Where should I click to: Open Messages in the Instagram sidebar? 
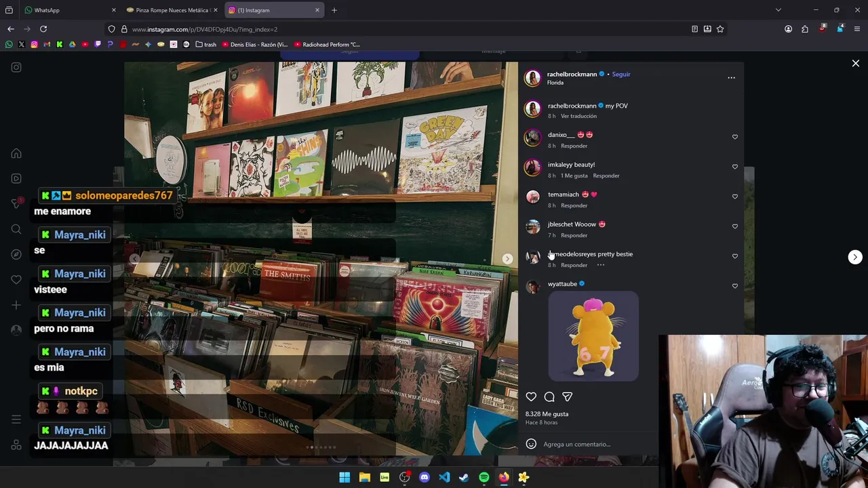click(x=16, y=203)
